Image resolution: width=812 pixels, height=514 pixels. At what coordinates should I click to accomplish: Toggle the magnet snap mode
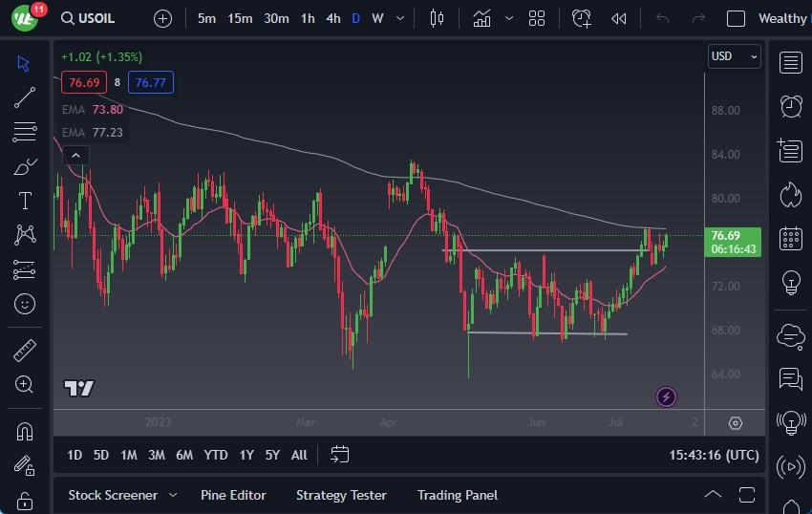coord(25,431)
